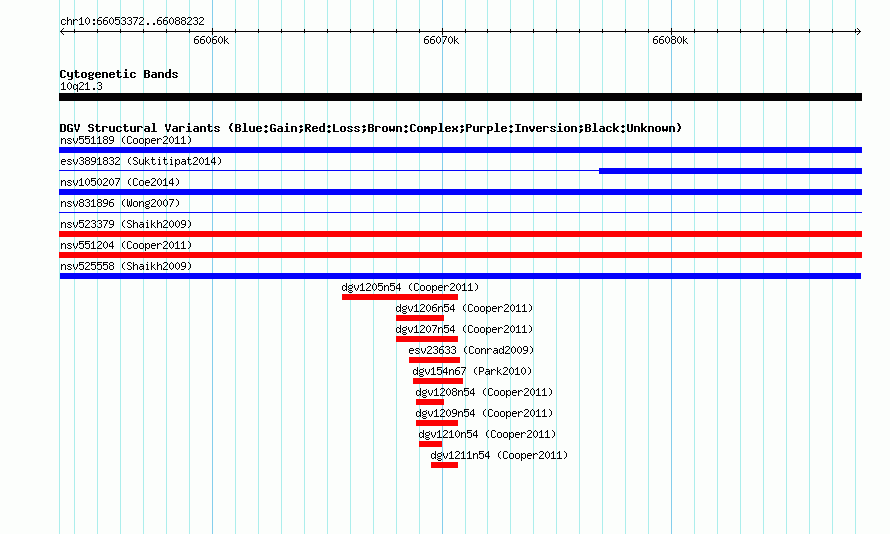This screenshot has height=534, width=890.
Task: Select the dgv1208n54 (Cooper2011) label
Action: [x=484, y=392]
